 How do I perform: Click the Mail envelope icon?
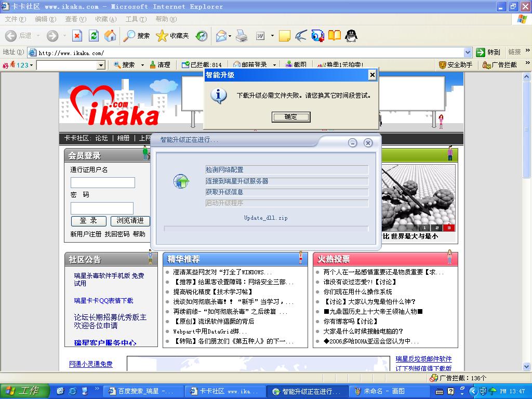(221, 36)
